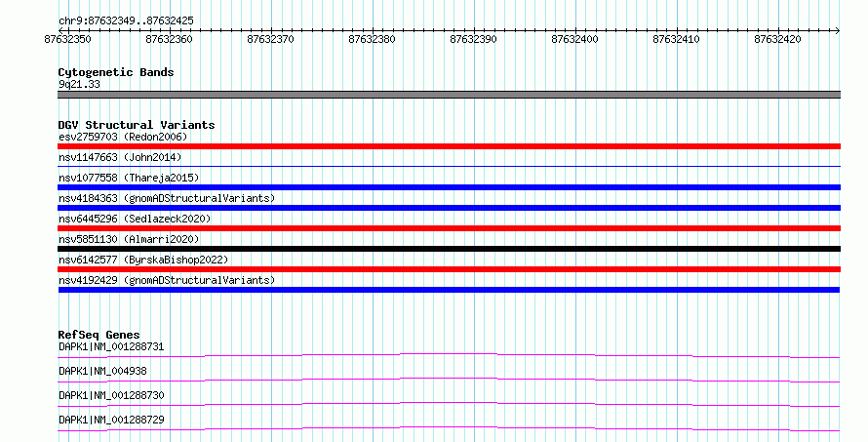Image resolution: width=868 pixels, height=442 pixels.
Task: Click ruler position 87632390
Action: (x=473, y=39)
